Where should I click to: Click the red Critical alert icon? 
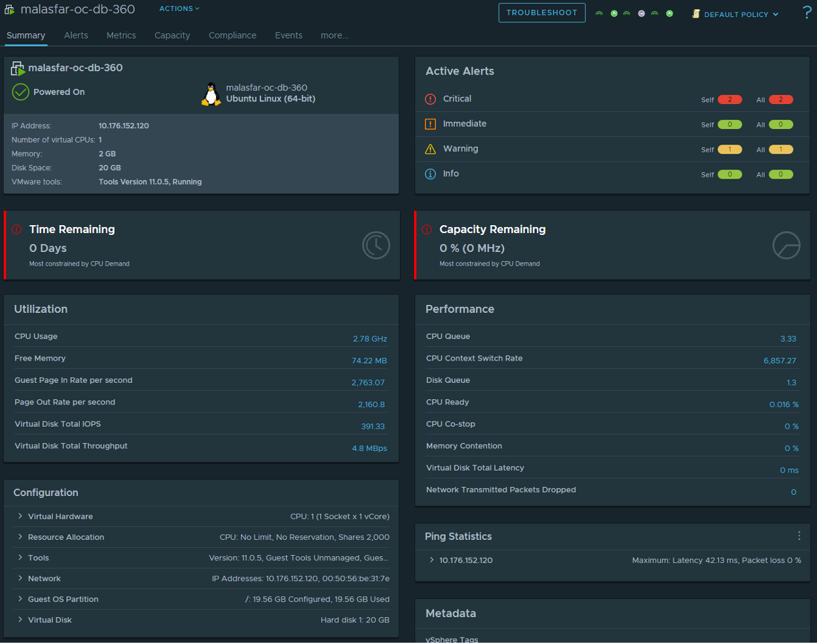coord(430,99)
